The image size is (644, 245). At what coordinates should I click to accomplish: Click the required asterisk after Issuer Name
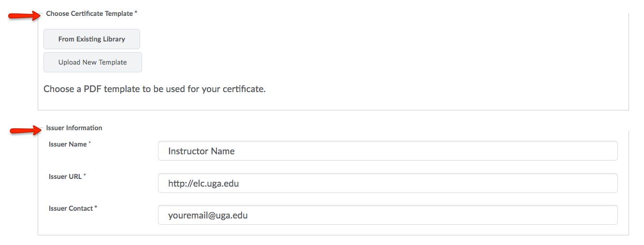point(90,143)
